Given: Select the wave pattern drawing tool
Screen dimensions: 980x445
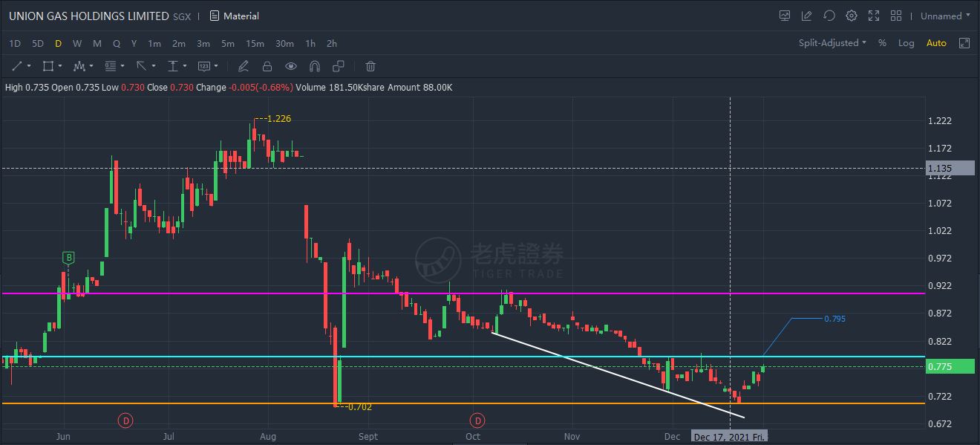Looking at the screenshot, I should [79, 66].
